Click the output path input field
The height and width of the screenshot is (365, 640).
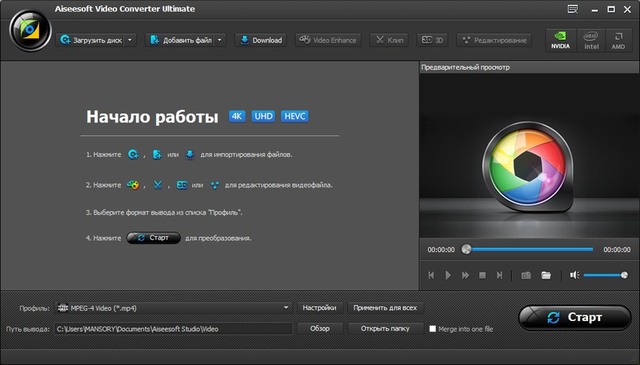coord(173,329)
